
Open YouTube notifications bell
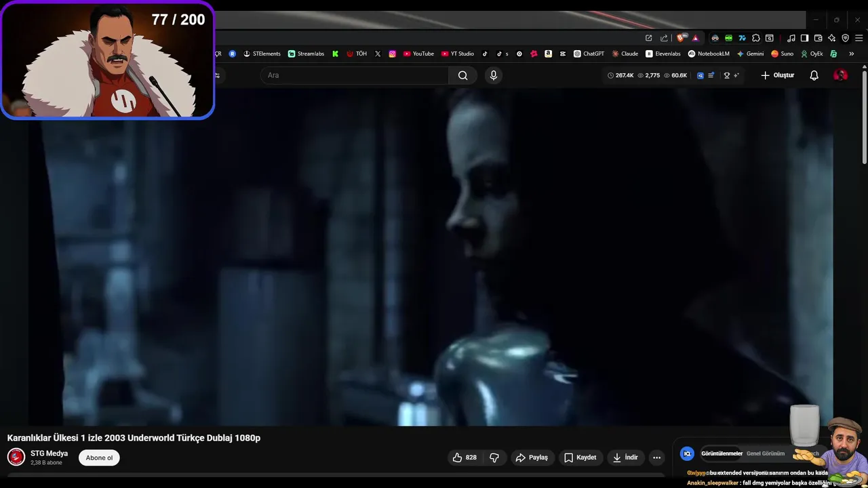[814, 75]
